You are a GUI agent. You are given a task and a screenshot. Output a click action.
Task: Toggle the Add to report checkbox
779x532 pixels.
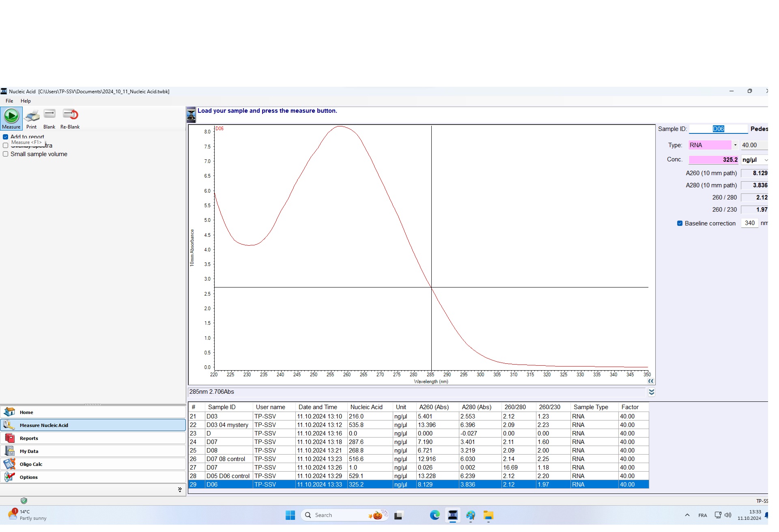(x=6, y=137)
